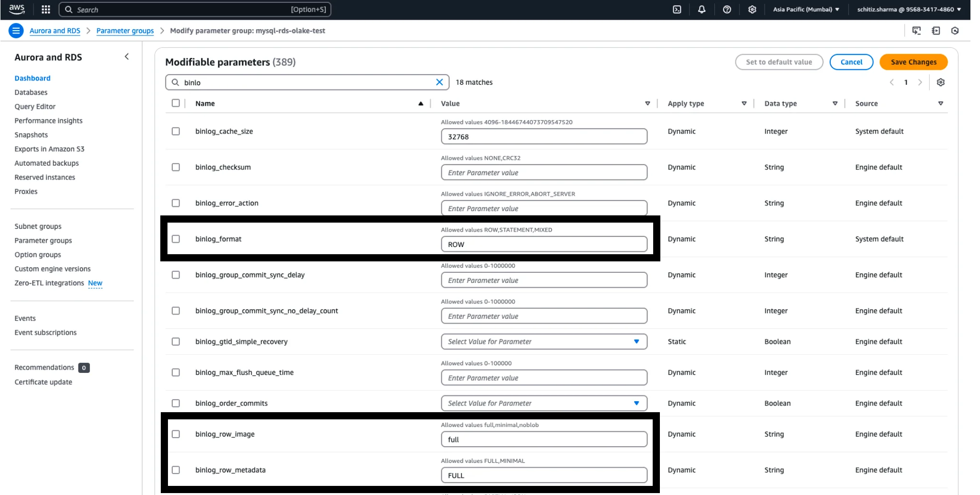This screenshot has height=495, width=980.
Task: Go to Databases in sidebar
Action: (31, 92)
